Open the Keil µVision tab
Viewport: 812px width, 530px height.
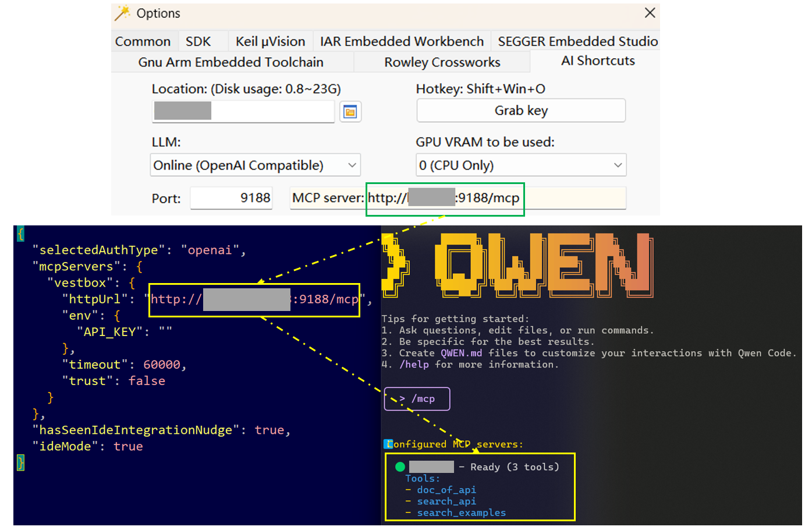point(270,41)
